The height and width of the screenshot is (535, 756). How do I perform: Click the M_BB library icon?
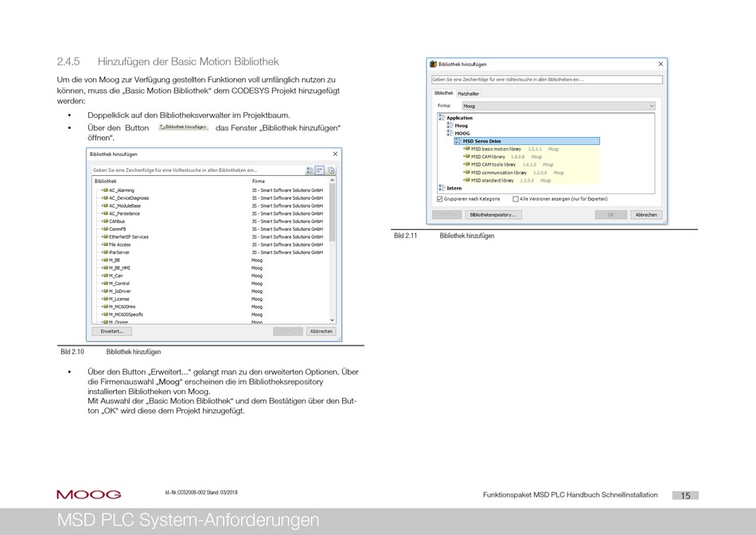[105, 260]
